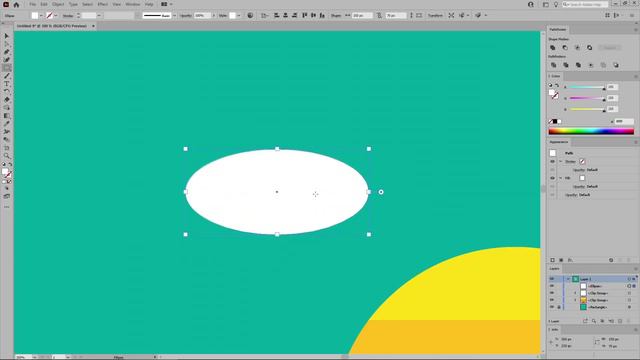Open the Edit menu
Viewport: 640px width, 360px height.
tap(44, 4)
